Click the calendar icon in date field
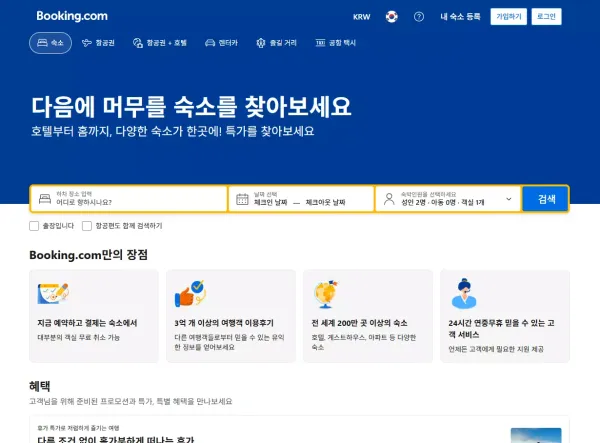600x443 pixels. pyautogui.click(x=242, y=199)
